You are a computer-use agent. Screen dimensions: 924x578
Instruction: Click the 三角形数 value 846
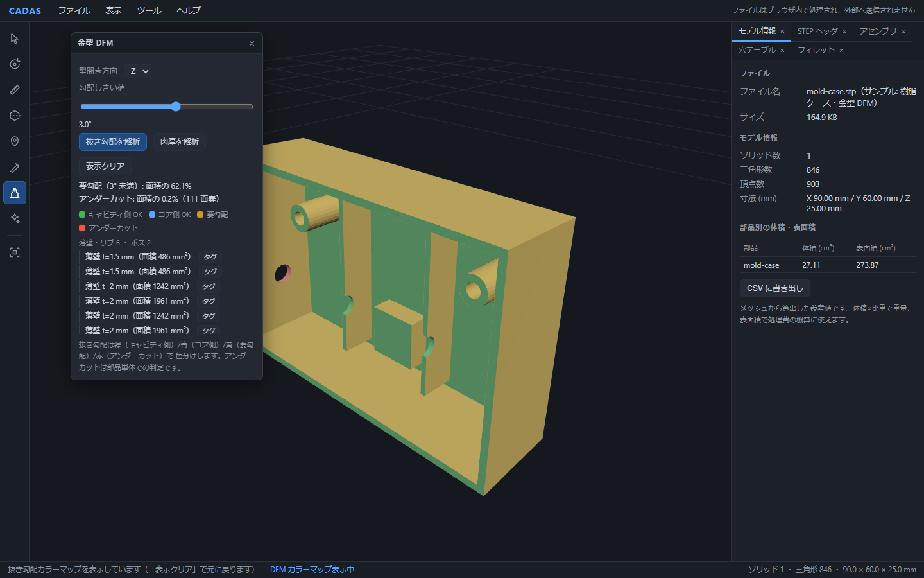pyautogui.click(x=813, y=170)
